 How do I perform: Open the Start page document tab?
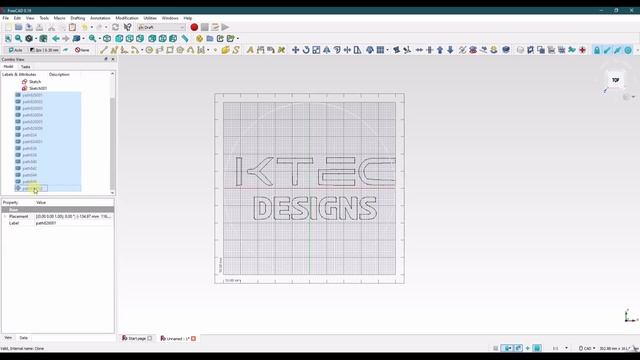click(x=137, y=338)
